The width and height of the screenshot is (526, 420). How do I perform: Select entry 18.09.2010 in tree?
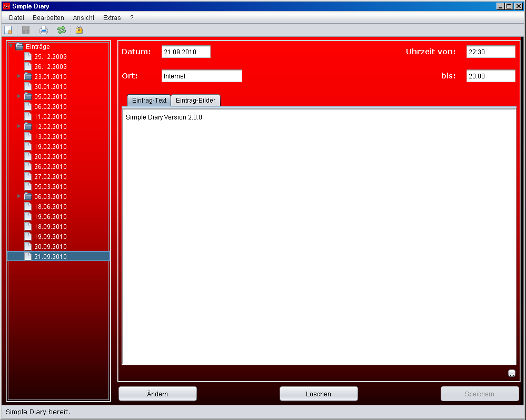click(51, 227)
